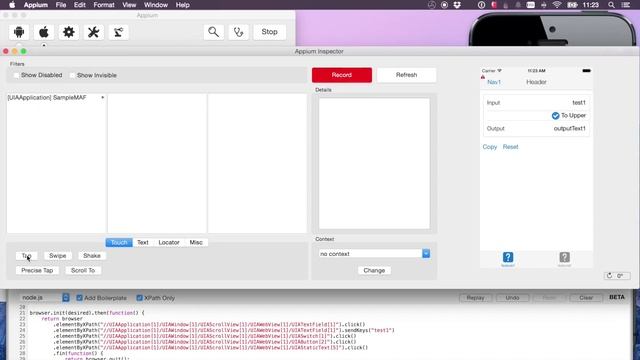
Task: Click the Undo button
Action: point(513,298)
